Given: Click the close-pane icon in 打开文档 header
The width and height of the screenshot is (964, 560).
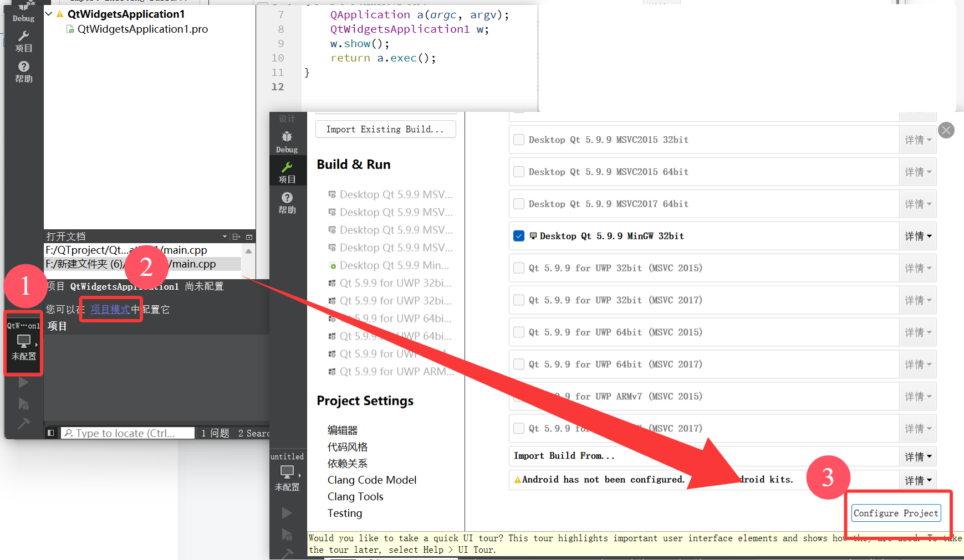Looking at the screenshot, I should click(249, 237).
